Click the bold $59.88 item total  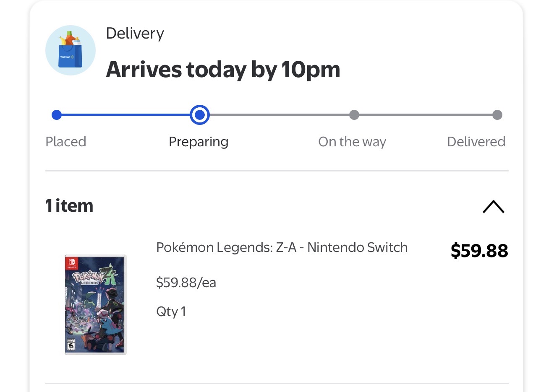pyautogui.click(x=479, y=251)
